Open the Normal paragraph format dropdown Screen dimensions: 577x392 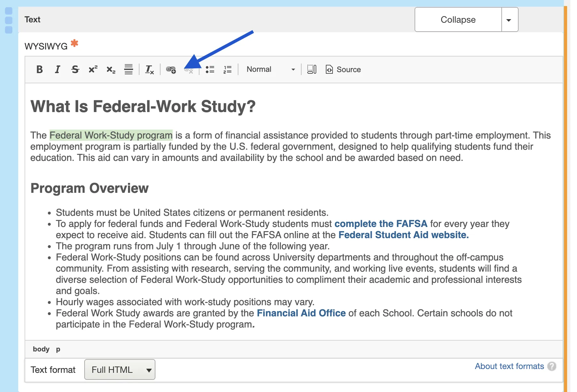(271, 69)
